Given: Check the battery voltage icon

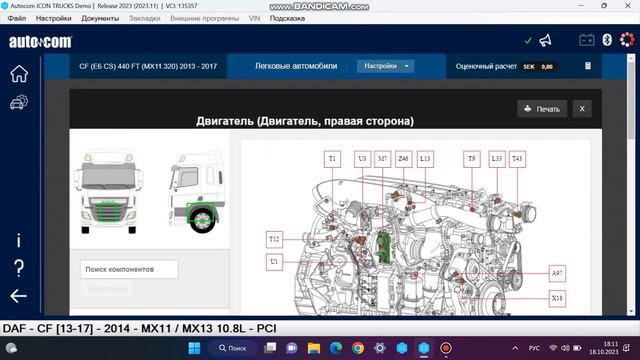Looking at the screenshot, I should (587, 40).
